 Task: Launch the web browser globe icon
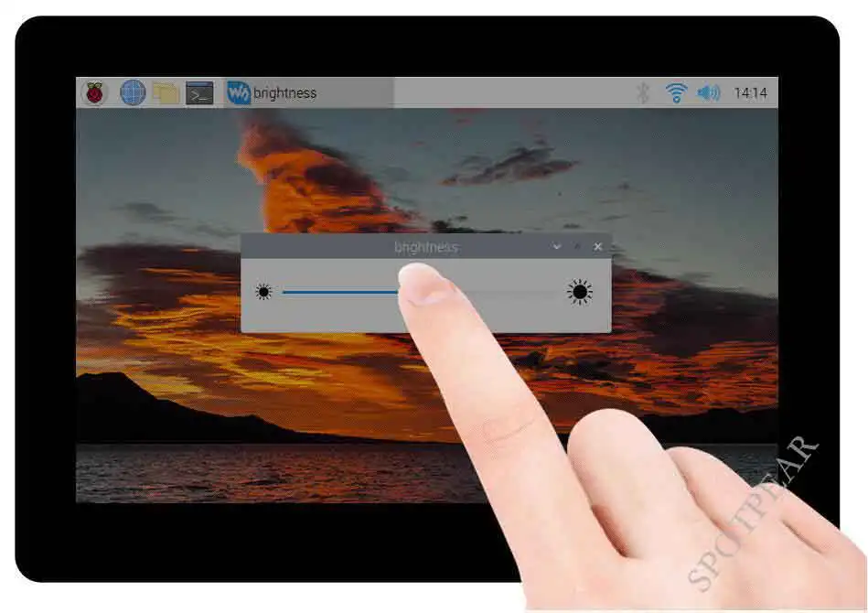pos(133,92)
